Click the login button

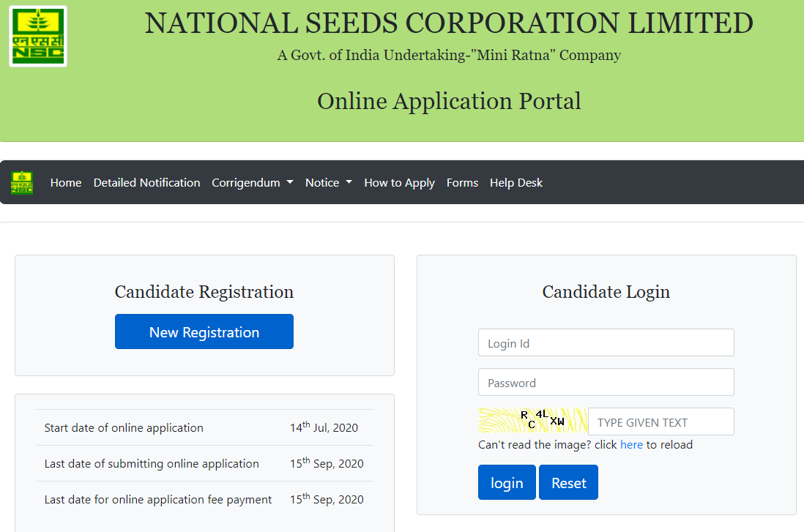pos(507,482)
